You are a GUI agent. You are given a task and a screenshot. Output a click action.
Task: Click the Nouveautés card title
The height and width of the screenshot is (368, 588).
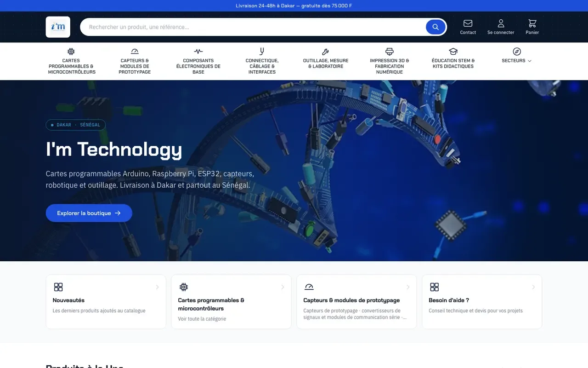tap(68, 300)
